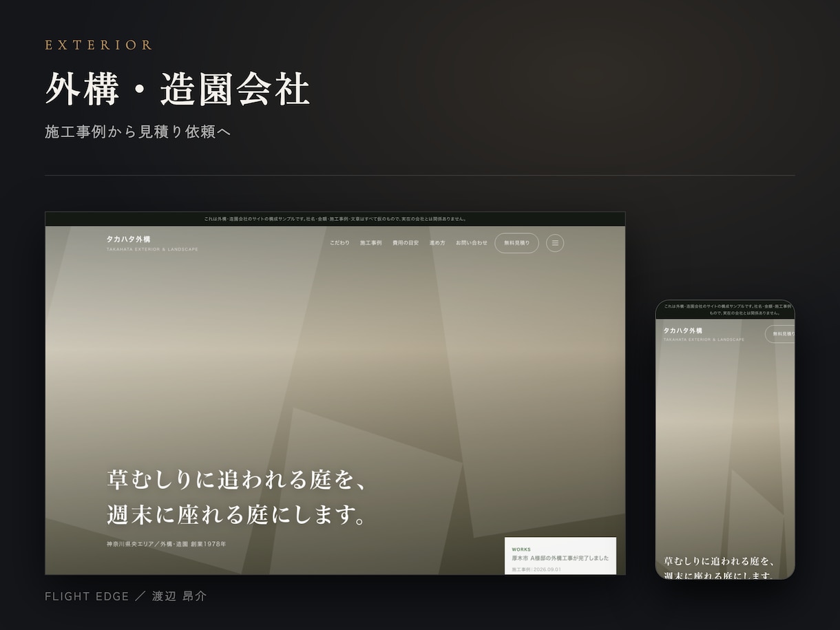Click TAKAHATA EXTERIOR & LANDSCAPE tagline in desktop header
Viewport: 840px width, 630px height.
tap(152, 249)
